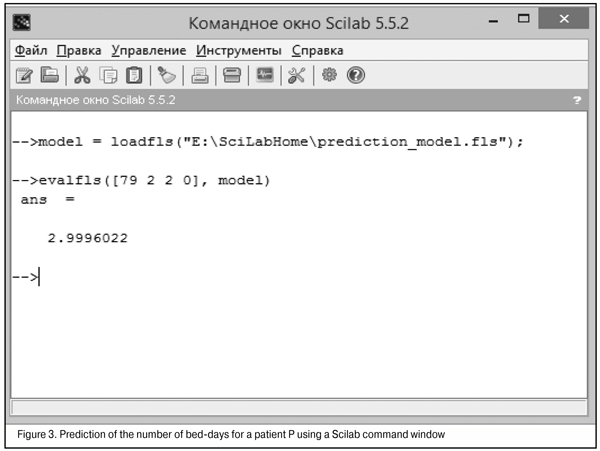This screenshot has width=600, height=451.
Task: Launch Xcos via the toolbar icon
Action: [264, 76]
